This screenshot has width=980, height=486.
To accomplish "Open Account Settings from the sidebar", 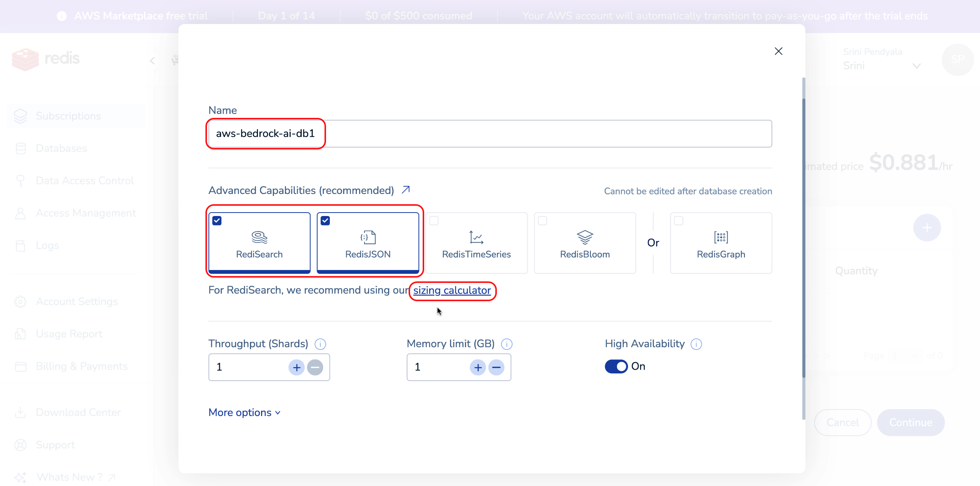I will [x=21, y=301].
